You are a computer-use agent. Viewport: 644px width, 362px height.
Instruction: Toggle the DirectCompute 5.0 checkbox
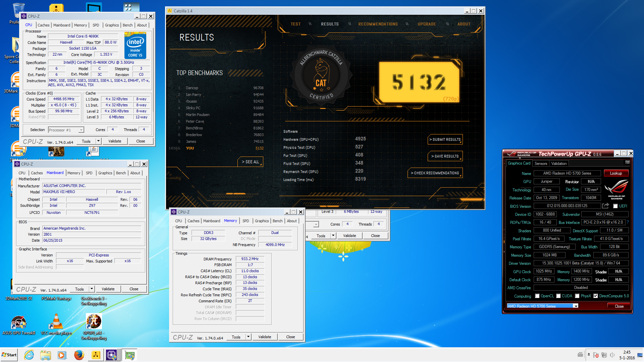click(x=596, y=296)
